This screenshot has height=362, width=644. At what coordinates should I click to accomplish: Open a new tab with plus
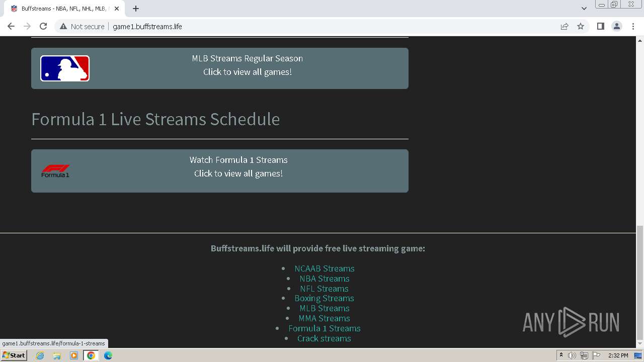(136, 9)
